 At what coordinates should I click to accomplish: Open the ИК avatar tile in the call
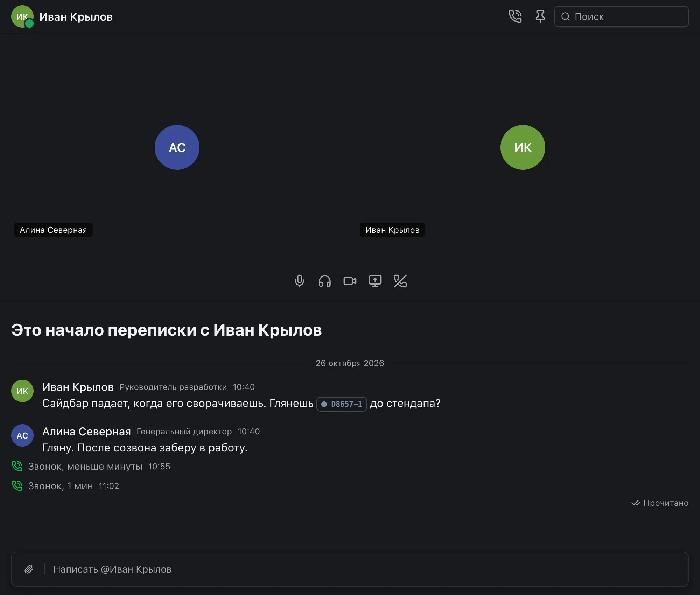click(x=523, y=147)
